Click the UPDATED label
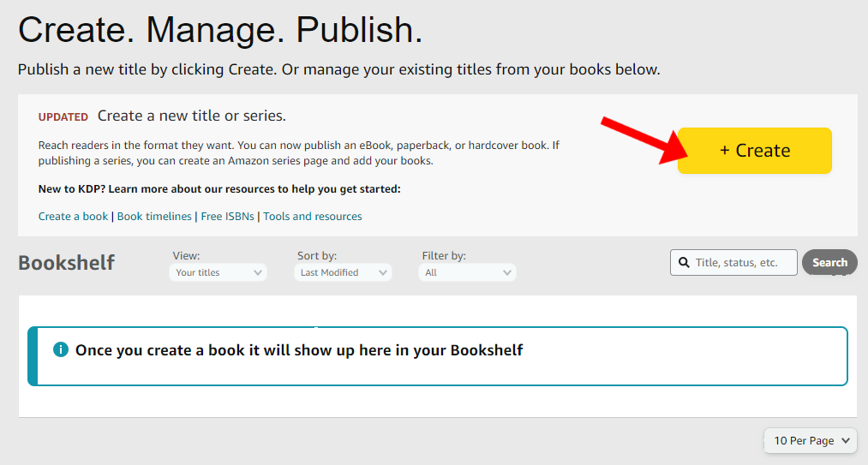This screenshot has width=868, height=465. [x=63, y=116]
